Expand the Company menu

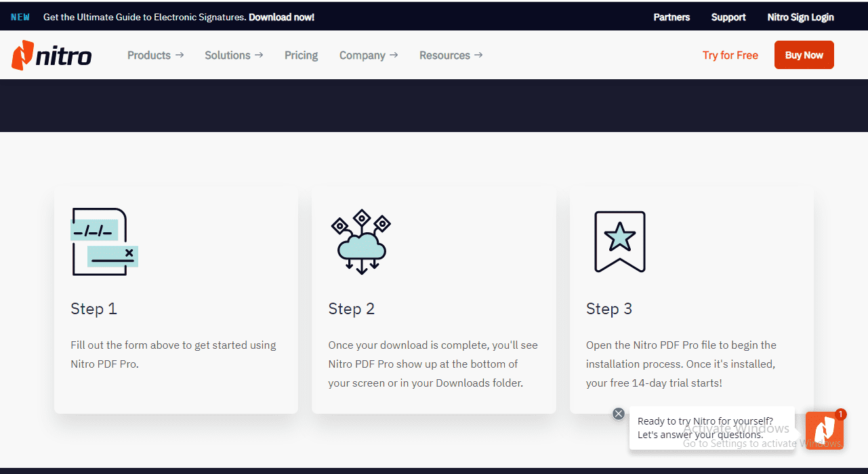pyautogui.click(x=369, y=56)
